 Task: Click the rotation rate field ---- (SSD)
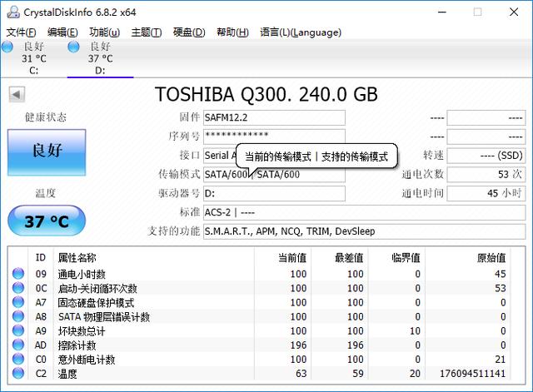click(x=486, y=156)
